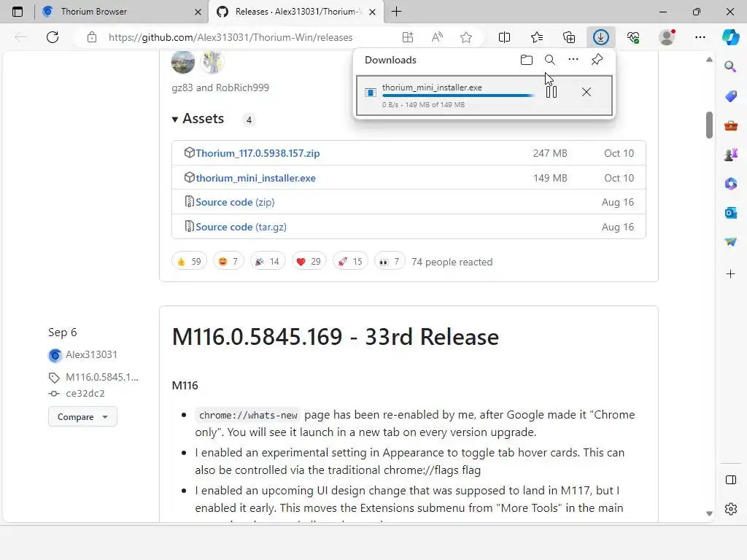This screenshot has width=747, height=560.
Task: Toggle heart reaction with 29
Action: click(x=309, y=262)
